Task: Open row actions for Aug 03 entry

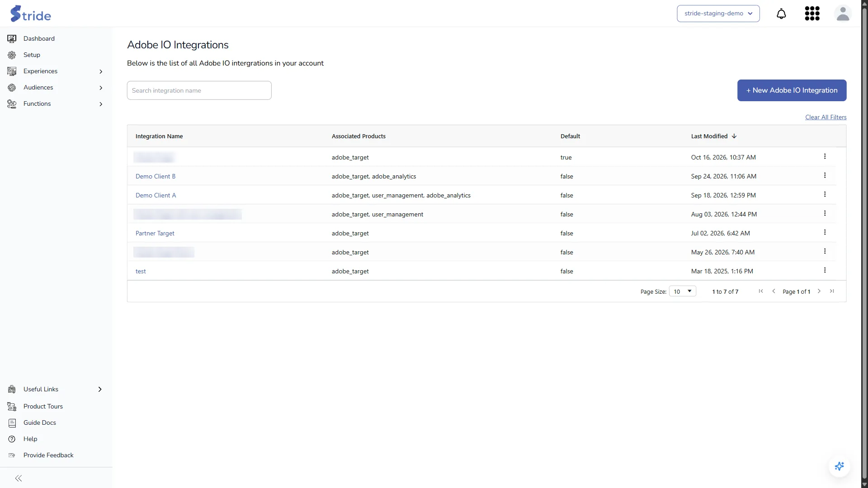Action: click(x=825, y=213)
